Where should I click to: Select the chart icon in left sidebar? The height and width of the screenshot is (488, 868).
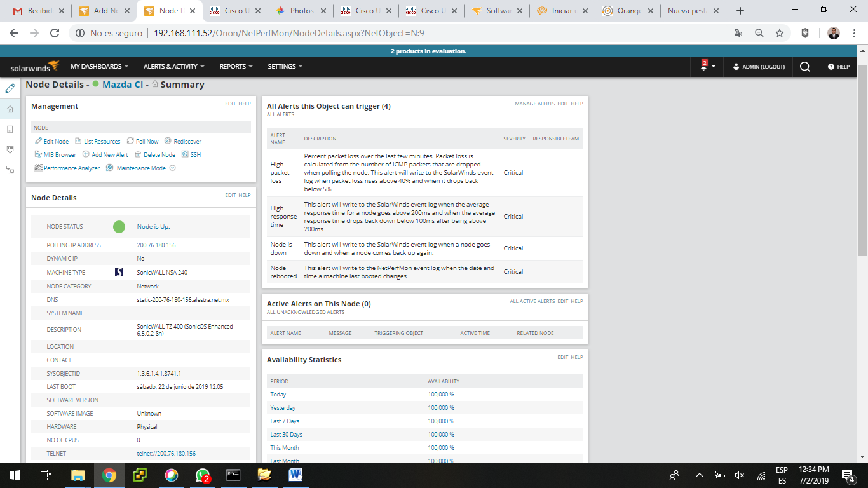click(x=10, y=129)
